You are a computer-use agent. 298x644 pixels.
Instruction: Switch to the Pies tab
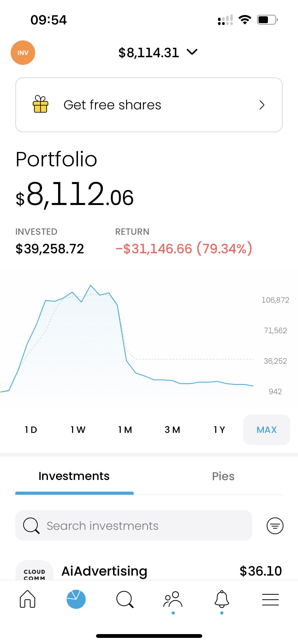click(223, 476)
